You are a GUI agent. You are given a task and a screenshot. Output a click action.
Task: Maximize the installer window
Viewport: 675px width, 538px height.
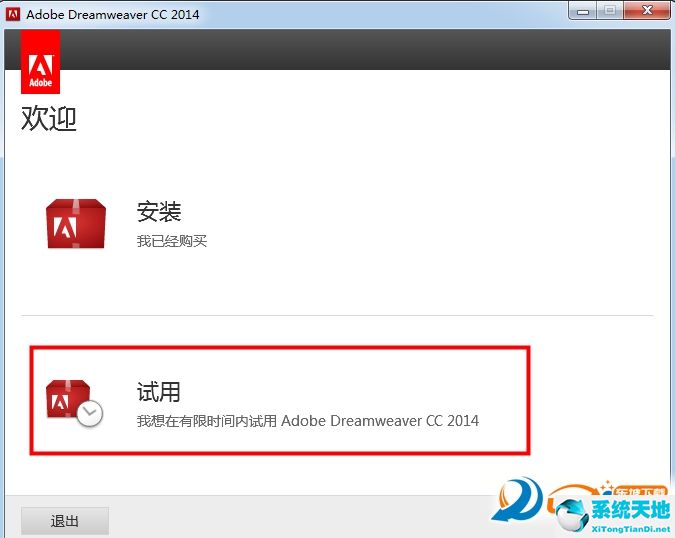[x=609, y=11]
